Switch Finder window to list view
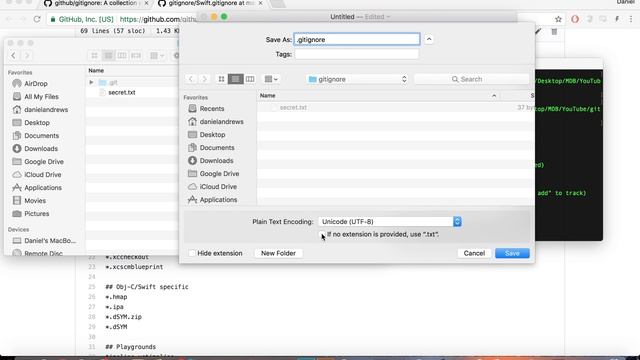The width and height of the screenshot is (640, 360). [x=108, y=56]
